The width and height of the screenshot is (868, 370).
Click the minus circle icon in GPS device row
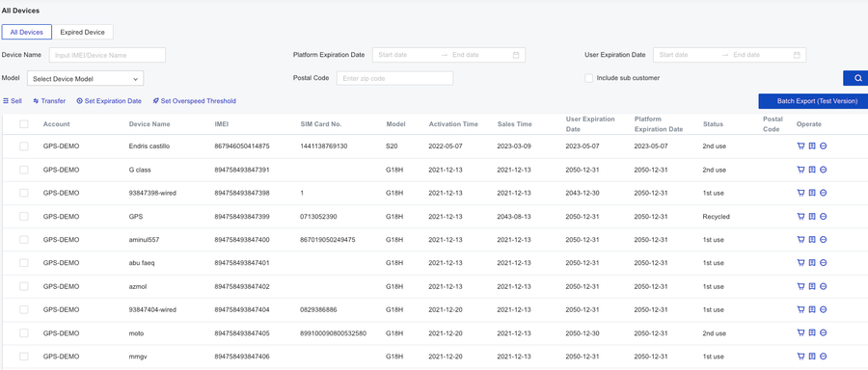point(824,216)
